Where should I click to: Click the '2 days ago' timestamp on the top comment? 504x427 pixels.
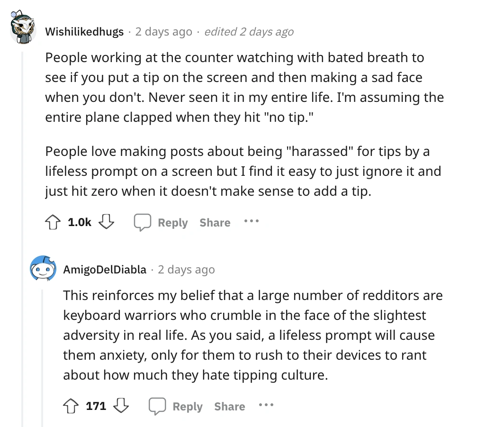pyautogui.click(x=163, y=32)
